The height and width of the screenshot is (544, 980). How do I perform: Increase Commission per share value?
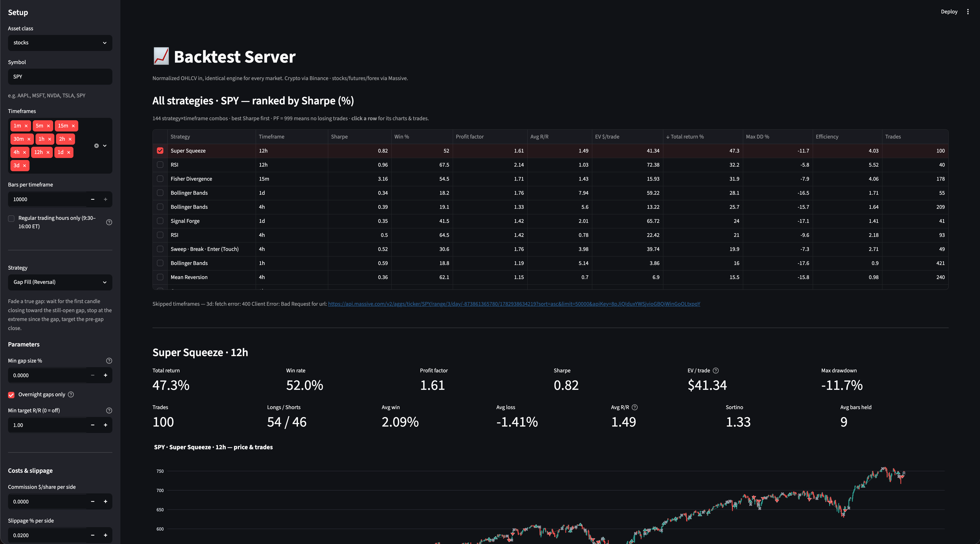pyautogui.click(x=105, y=501)
